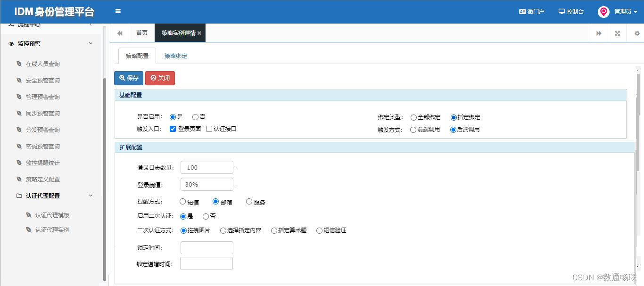Click the leaf icon beside 安全预警查询
The width and height of the screenshot is (644, 286).
(x=19, y=80)
